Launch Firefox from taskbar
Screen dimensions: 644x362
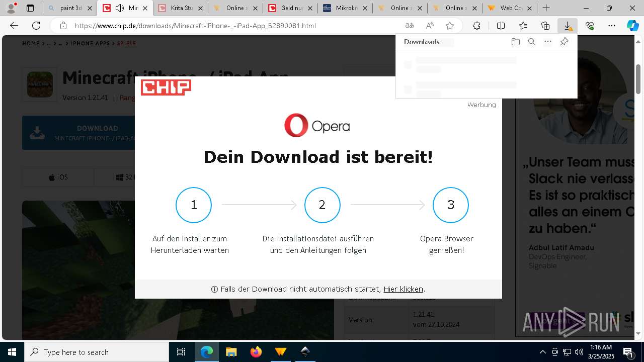[x=256, y=352]
